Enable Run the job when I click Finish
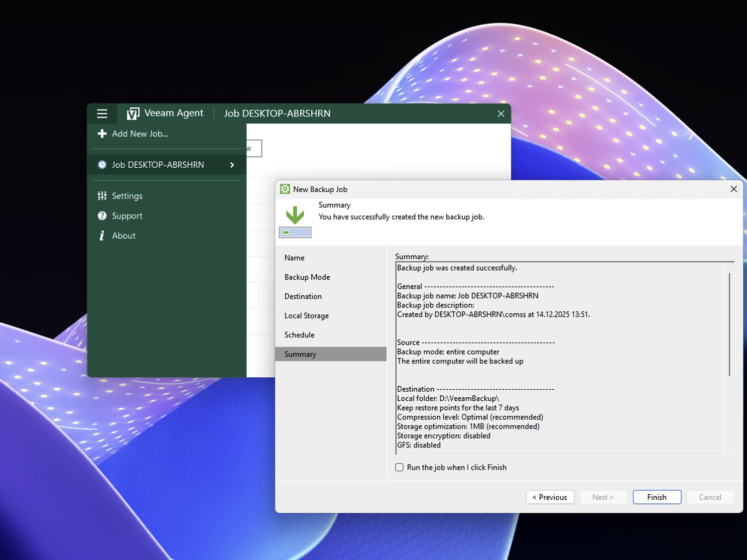The image size is (747, 560). tap(399, 467)
